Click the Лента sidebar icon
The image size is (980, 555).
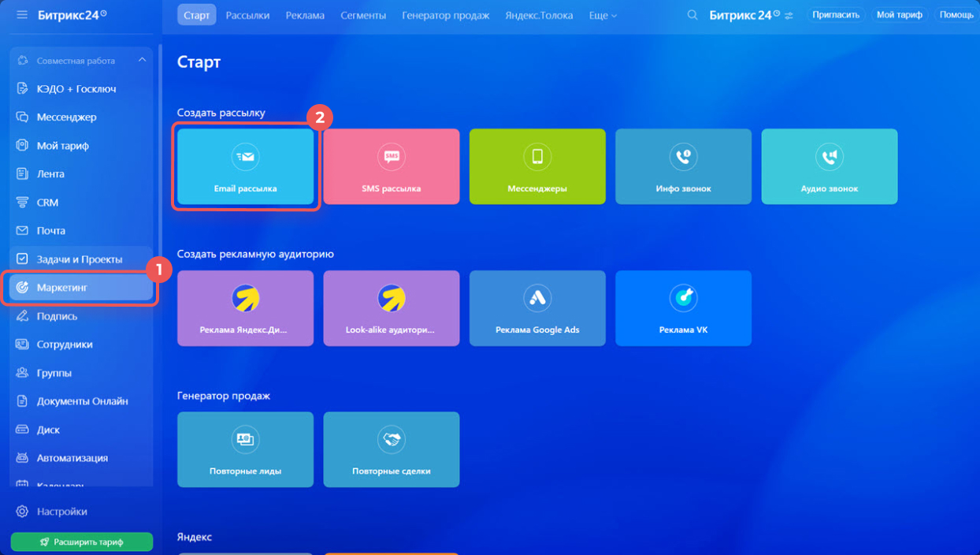pos(22,174)
